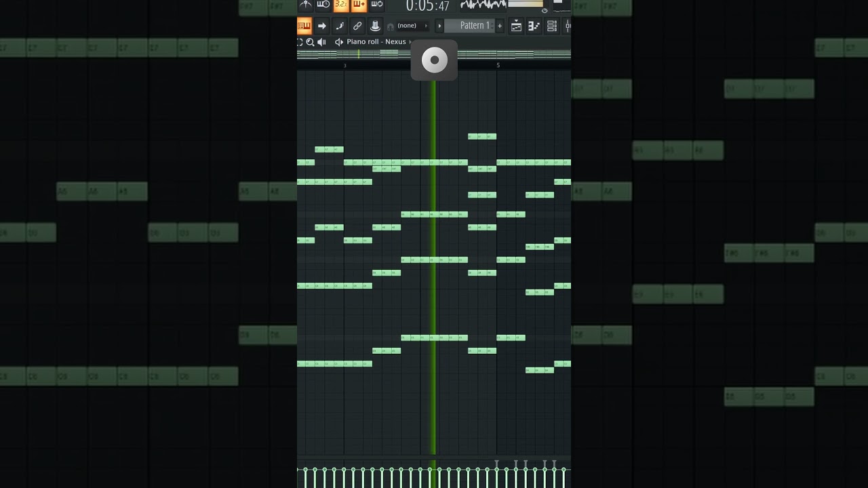Open the Playlist view icon
Viewport: 868px width, 488px height.
click(516, 26)
